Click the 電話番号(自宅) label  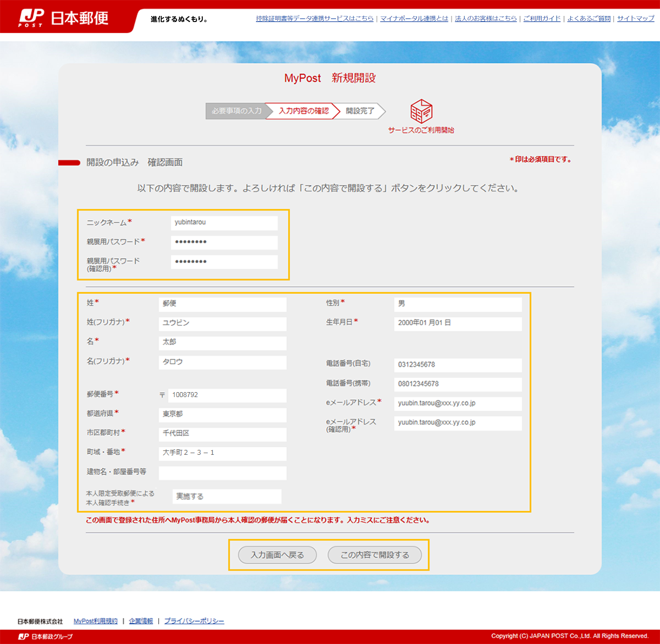click(x=348, y=364)
